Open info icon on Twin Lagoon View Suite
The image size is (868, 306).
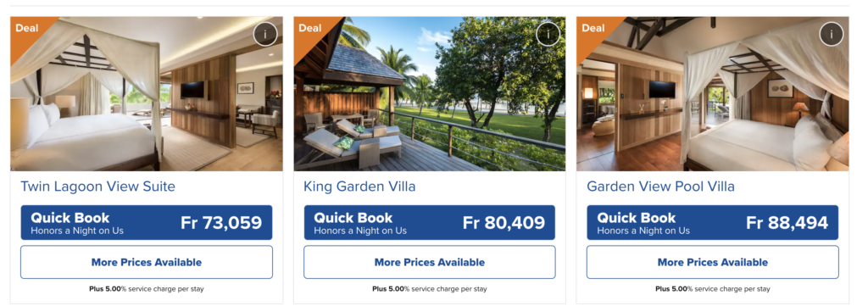(x=265, y=34)
